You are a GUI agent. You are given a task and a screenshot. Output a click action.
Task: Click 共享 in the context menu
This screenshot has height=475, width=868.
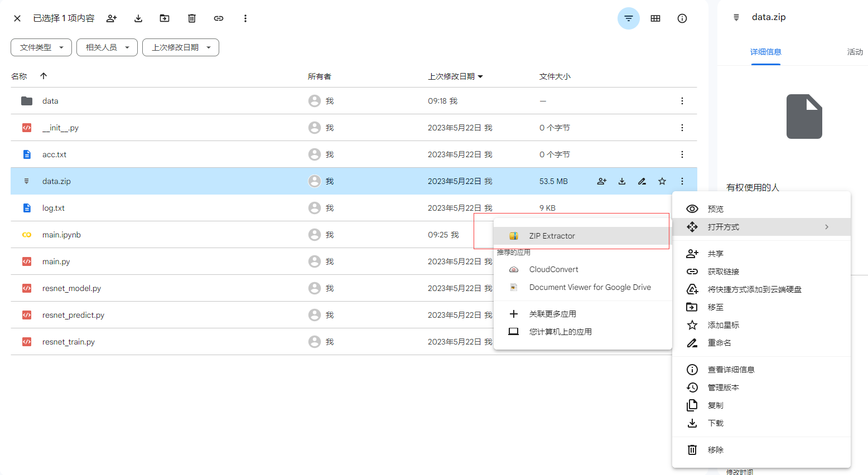click(761, 254)
